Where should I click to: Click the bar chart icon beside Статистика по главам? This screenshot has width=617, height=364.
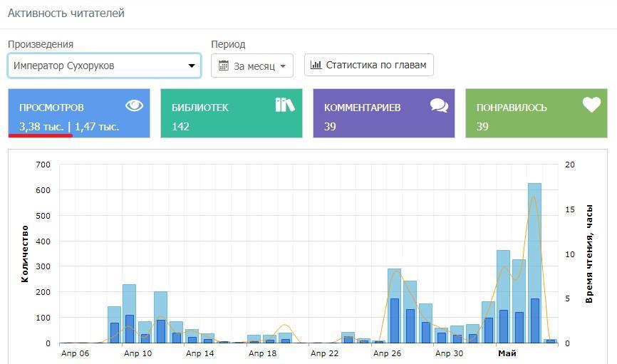pyautogui.click(x=316, y=65)
